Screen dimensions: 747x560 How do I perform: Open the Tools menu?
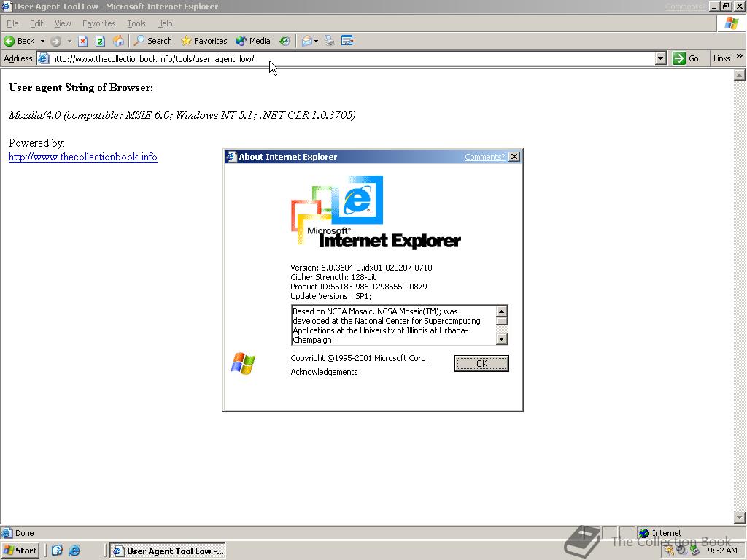point(136,23)
